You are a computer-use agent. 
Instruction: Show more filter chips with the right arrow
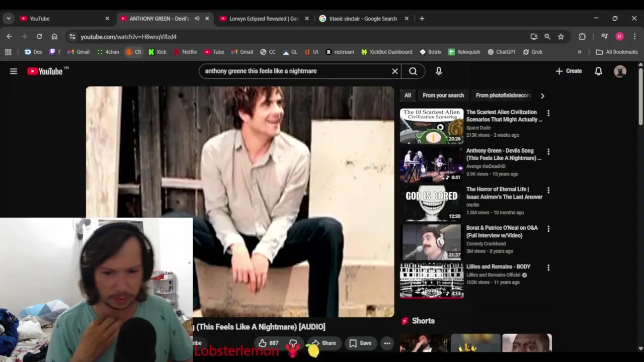[x=542, y=96]
